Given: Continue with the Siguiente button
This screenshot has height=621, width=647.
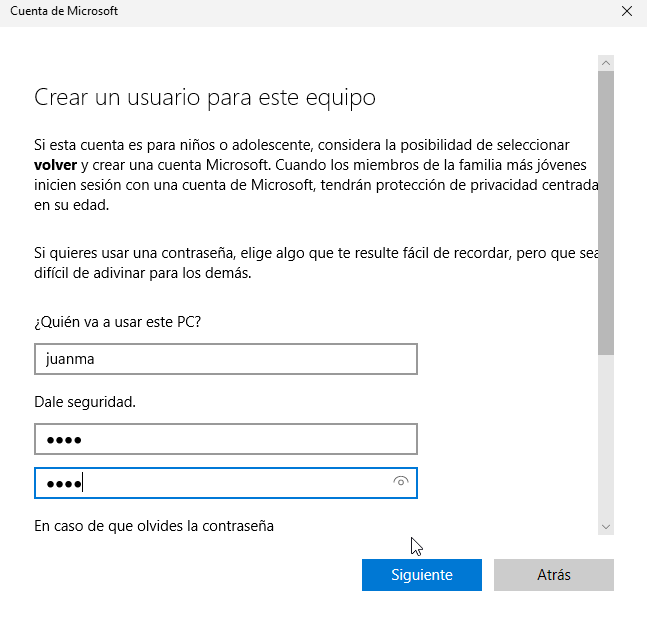Looking at the screenshot, I should [x=422, y=575].
